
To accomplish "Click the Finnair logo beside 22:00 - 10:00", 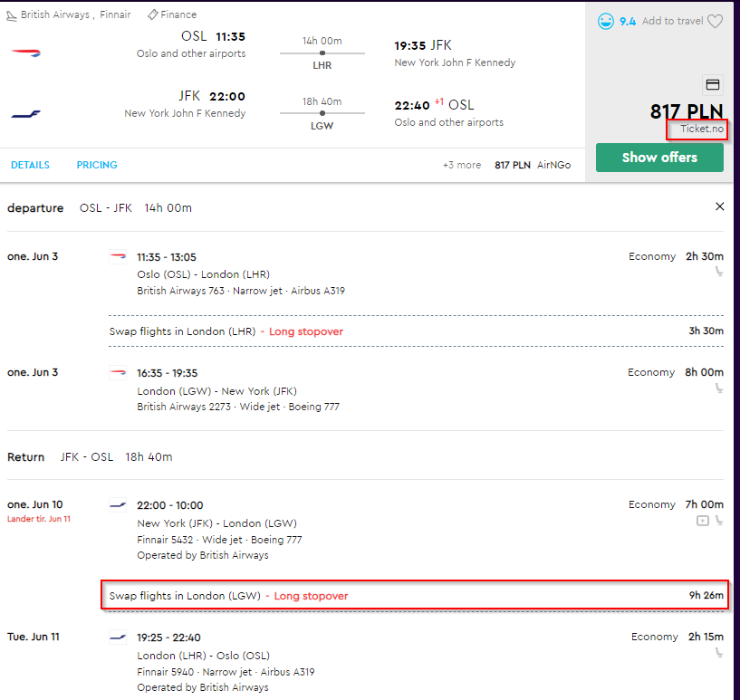I will (x=118, y=505).
